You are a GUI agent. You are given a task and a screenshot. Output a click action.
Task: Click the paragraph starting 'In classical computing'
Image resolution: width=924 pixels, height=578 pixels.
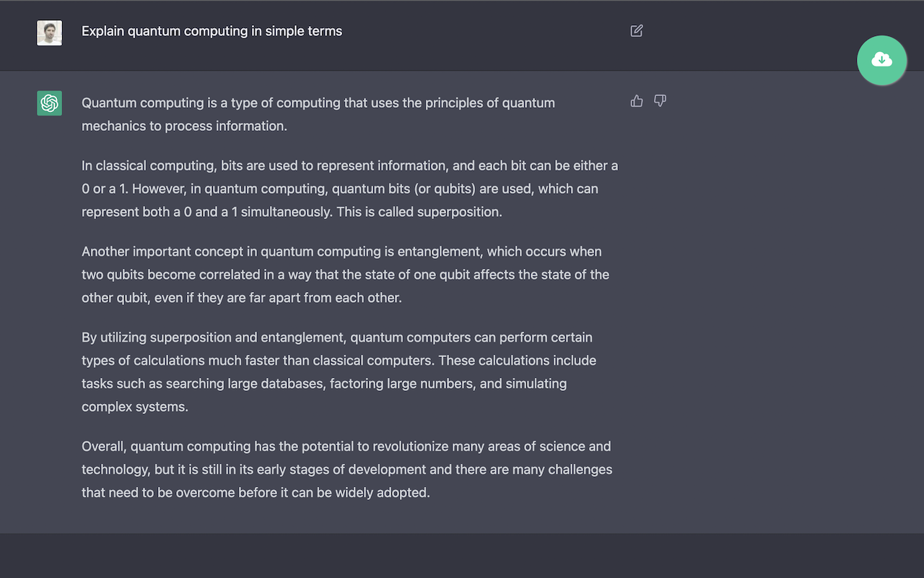tap(349, 189)
